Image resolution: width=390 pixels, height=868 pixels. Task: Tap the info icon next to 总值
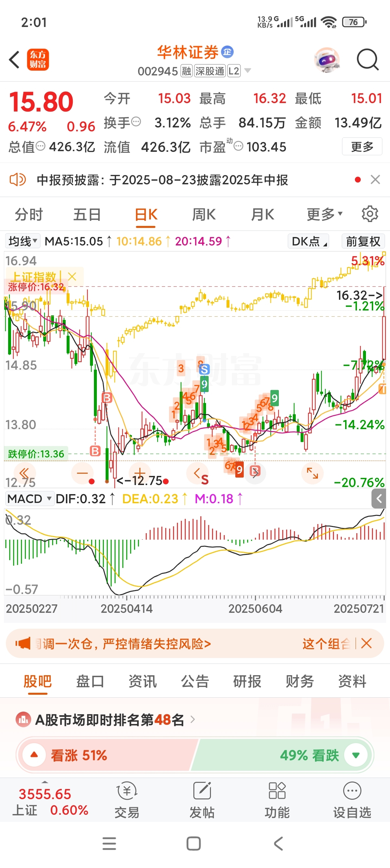40,146
